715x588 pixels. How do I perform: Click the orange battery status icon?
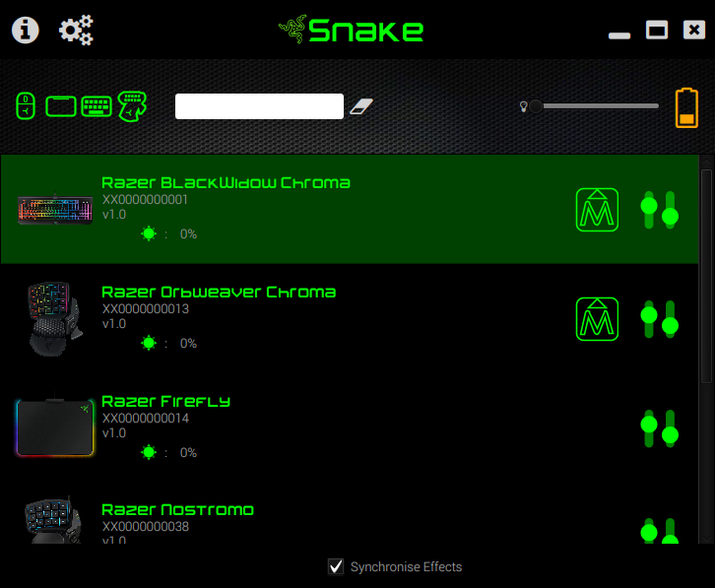pyautogui.click(x=686, y=107)
